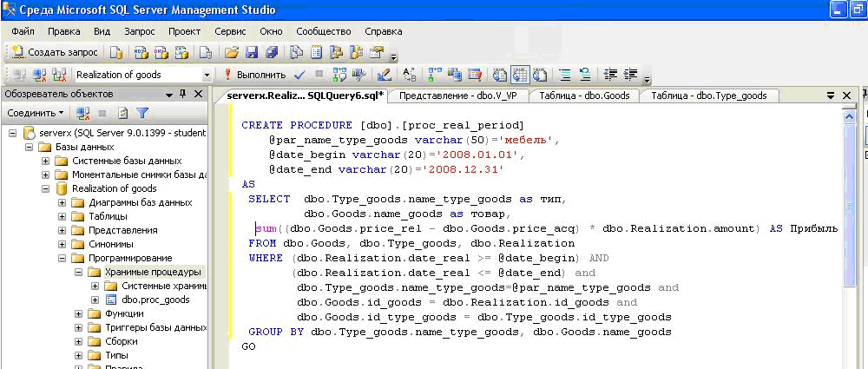
Task: Switch to results to file
Action: click(540, 75)
